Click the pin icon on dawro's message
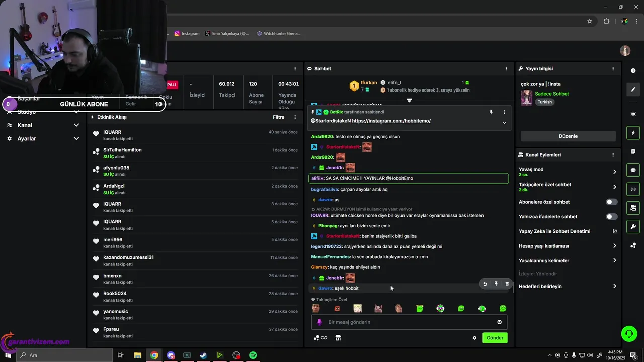Viewport: 644px width, 362px height. pos(496,284)
